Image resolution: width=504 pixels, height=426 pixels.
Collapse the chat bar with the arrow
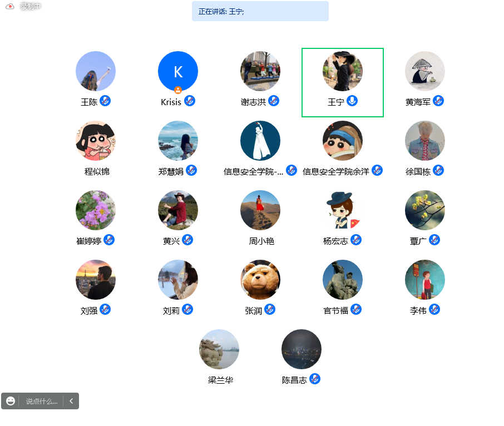pyautogui.click(x=71, y=401)
